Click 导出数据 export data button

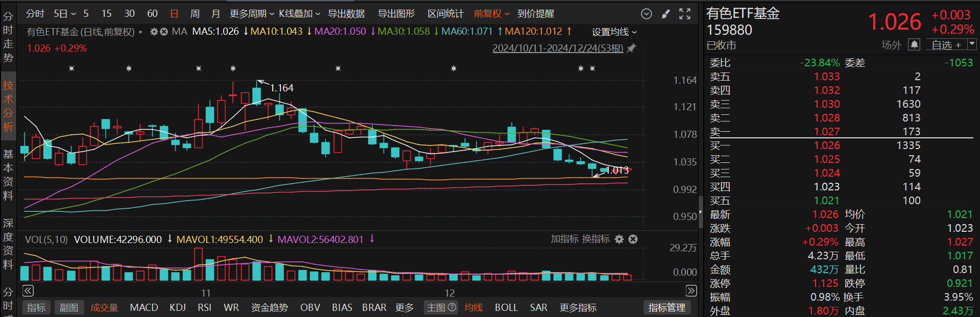tap(346, 14)
